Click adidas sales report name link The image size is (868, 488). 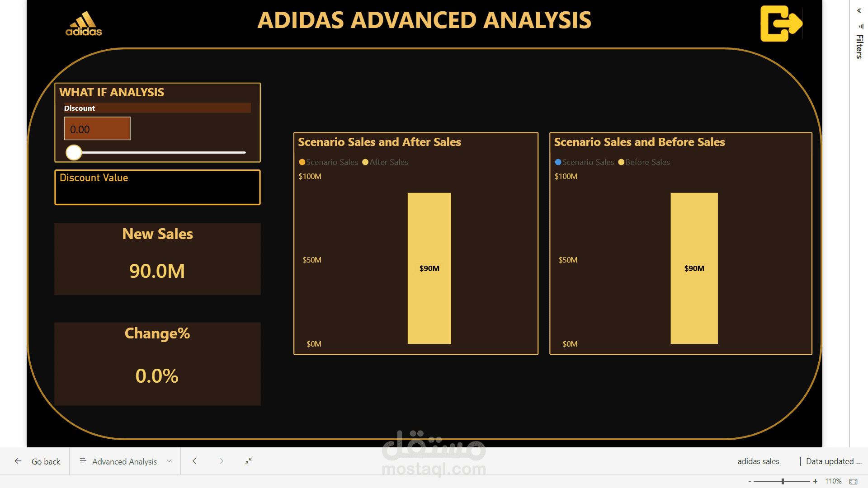pyautogui.click(x=758, y=461)
